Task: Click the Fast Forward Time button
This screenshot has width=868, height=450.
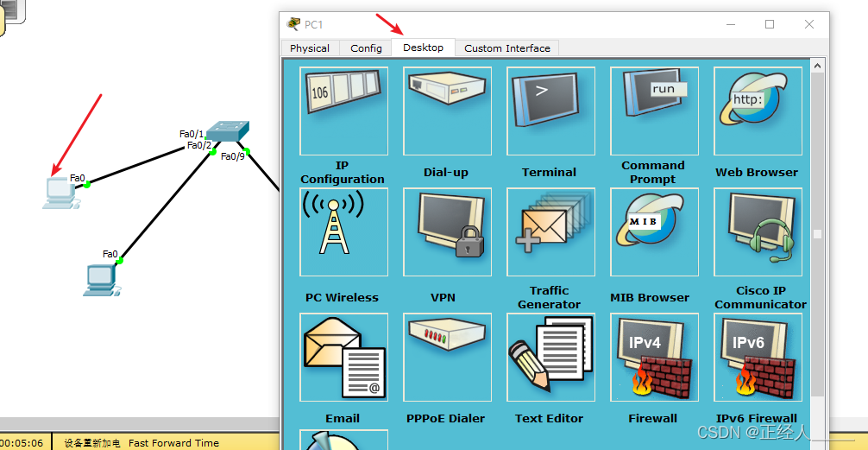Action: (x=173, y=443)
